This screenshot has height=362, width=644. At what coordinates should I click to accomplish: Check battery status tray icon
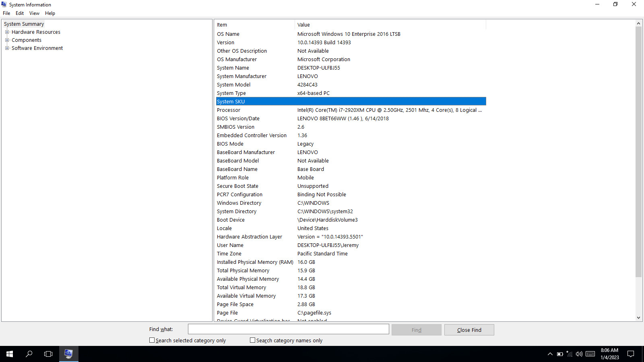coord(560,354)
